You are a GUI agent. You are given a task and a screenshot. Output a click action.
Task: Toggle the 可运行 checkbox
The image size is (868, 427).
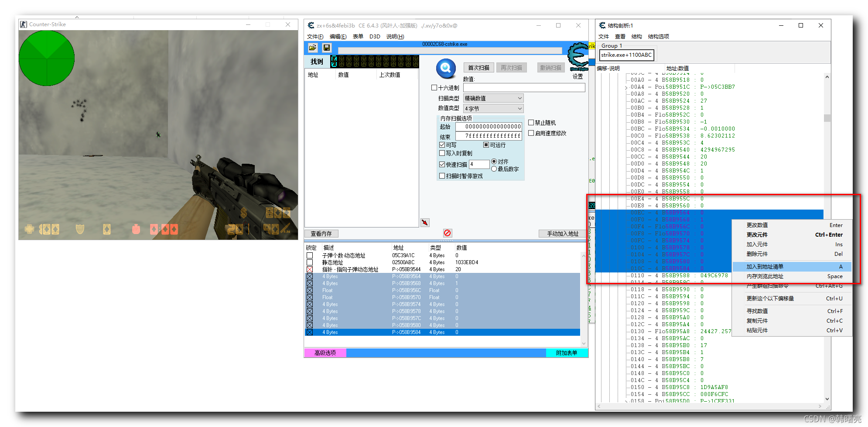coord(486,145)
